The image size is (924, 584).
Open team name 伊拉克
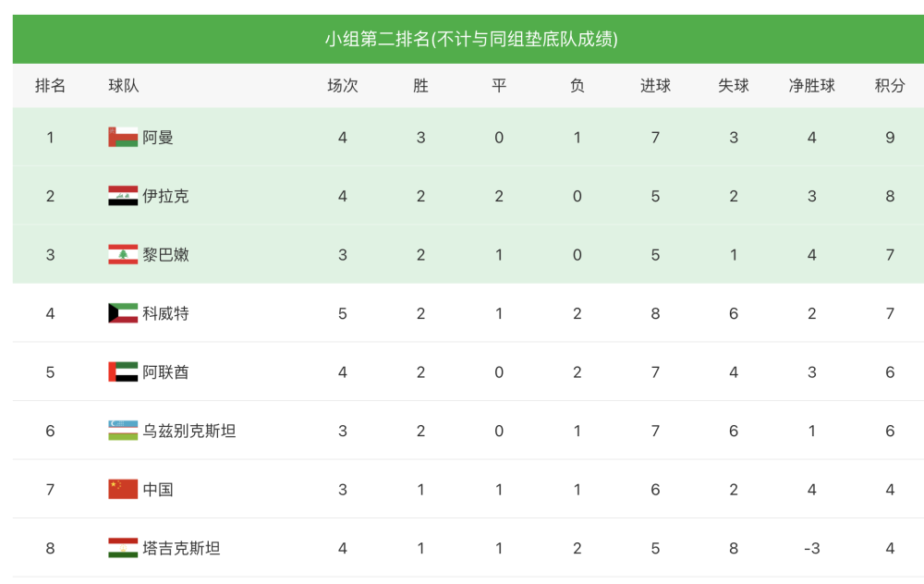pyautogui.click(x=165, y=196)
